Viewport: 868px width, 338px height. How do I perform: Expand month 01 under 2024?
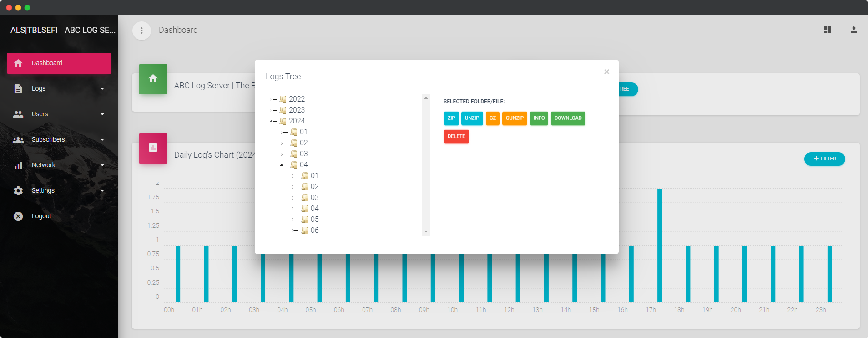[x=282, y=132]
